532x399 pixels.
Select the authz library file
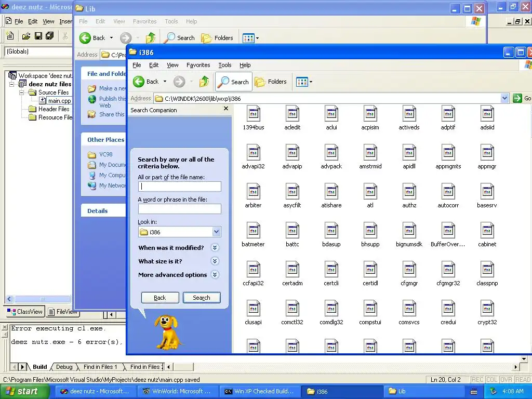coord(409,196)
